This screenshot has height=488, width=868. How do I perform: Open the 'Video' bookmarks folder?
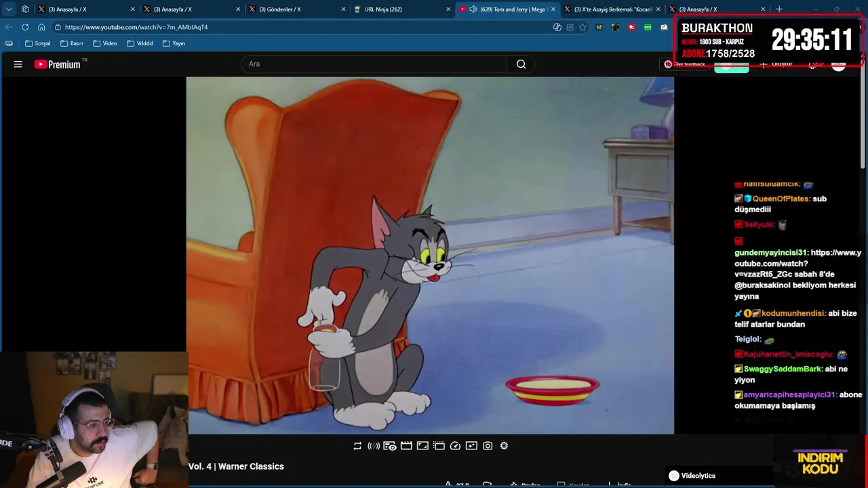[105, 43]
